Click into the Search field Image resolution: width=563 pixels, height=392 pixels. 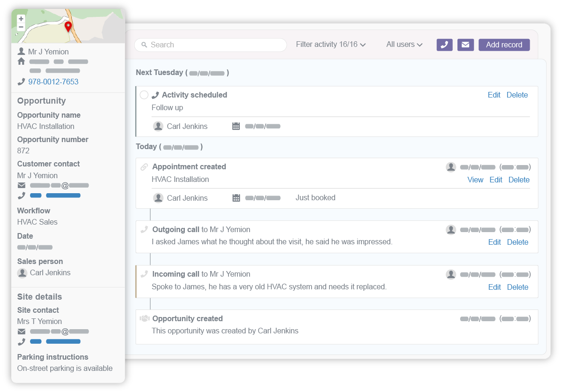point(211,45)
